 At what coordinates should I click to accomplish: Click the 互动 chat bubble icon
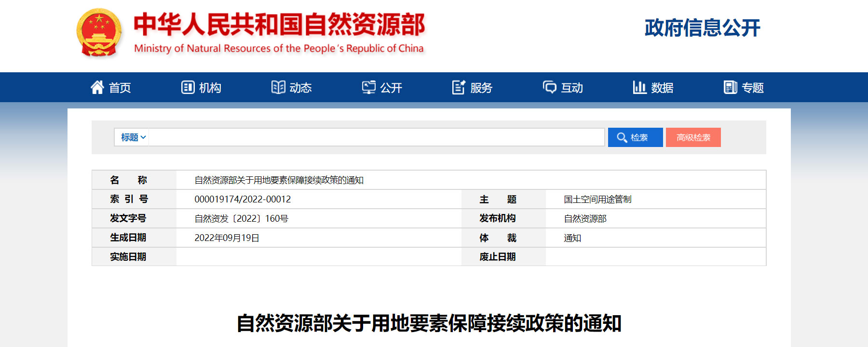pyautogui.click(x=550, y=87)
